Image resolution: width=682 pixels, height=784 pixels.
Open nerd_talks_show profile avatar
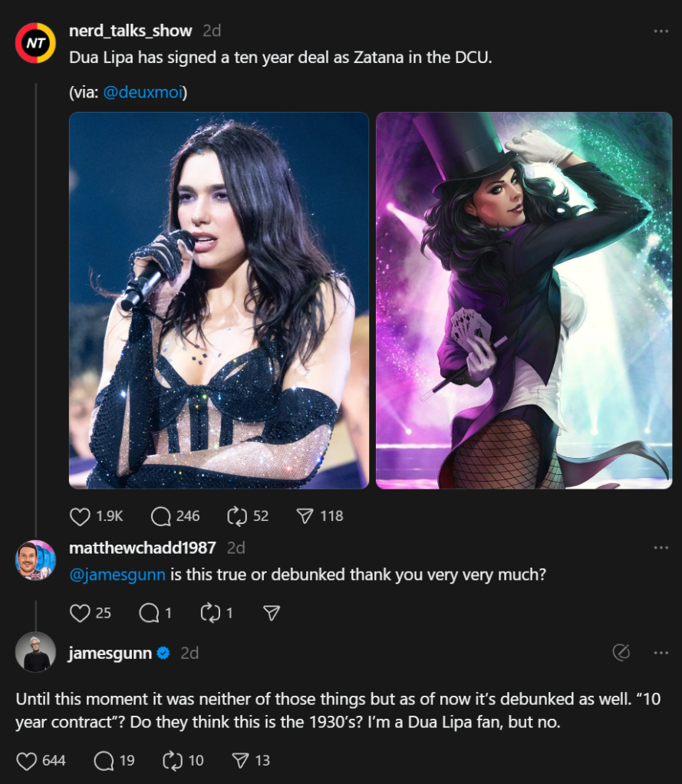35,42
